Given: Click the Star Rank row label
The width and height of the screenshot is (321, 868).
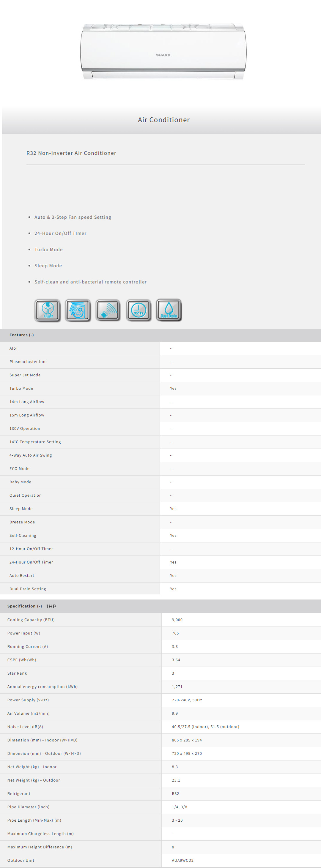Looking at the screenshot, I should click(x=17, y=673).
